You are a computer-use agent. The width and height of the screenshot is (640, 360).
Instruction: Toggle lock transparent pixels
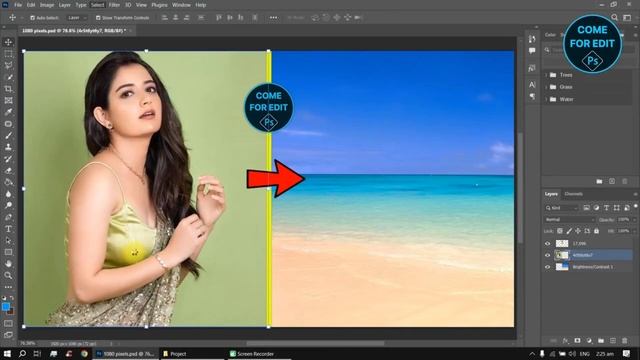[560, 231]
